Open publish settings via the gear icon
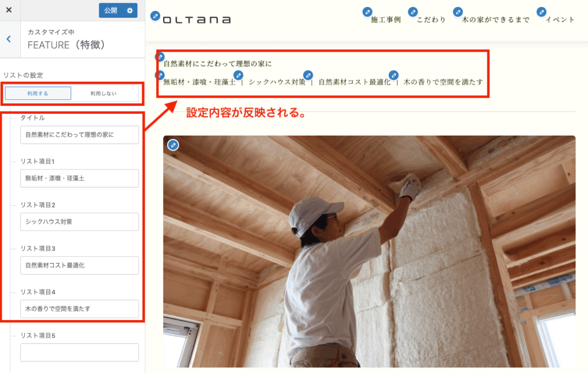The width and height of the screenshot is (588, 373). (130, 10)
